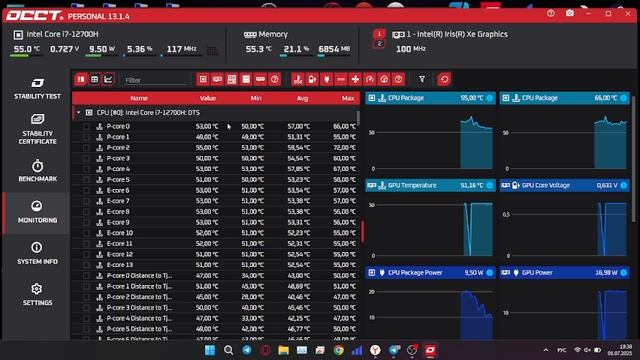Show only frequency clock sensors icon
The image size is (640, 360).
coord(384,80)
